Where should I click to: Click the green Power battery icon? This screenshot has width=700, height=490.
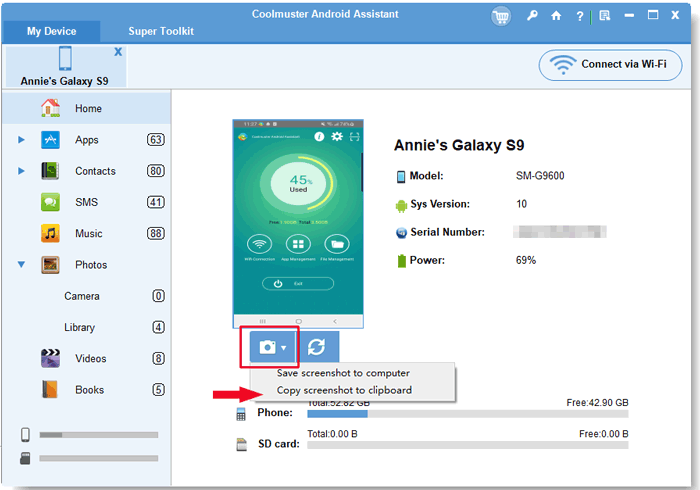[401, 261]
